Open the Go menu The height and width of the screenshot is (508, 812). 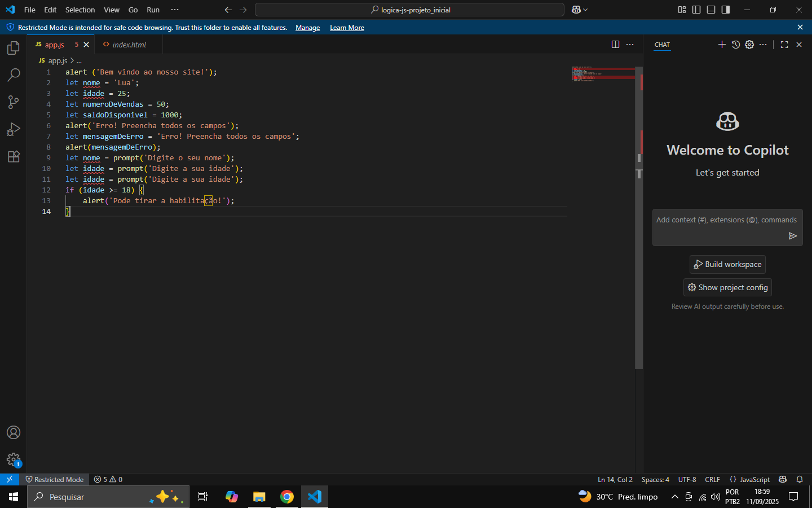tap(133, 10)
